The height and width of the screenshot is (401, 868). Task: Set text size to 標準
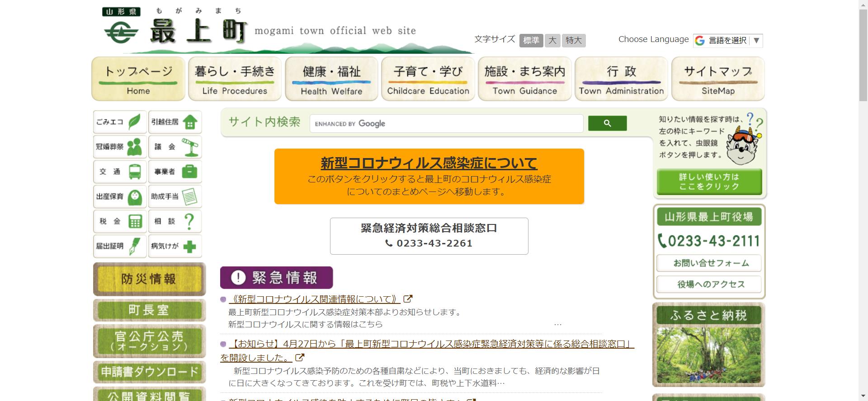point(531,40)
